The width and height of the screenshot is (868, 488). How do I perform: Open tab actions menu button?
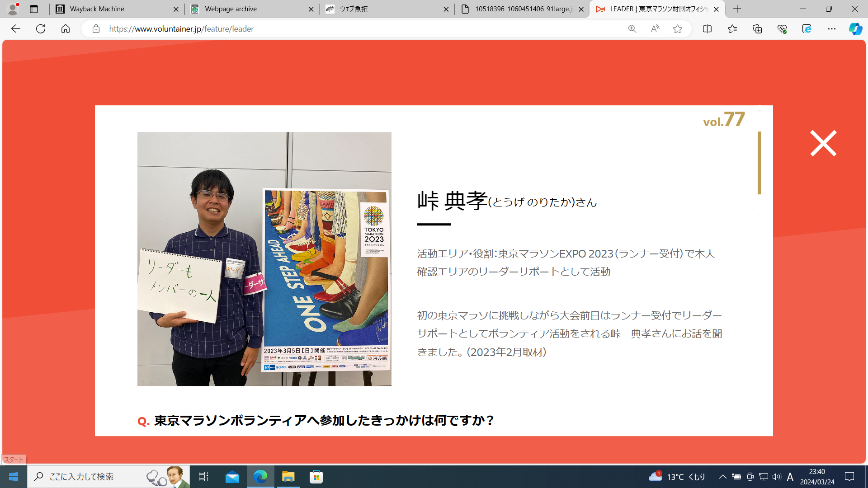(x=34, y=9)
